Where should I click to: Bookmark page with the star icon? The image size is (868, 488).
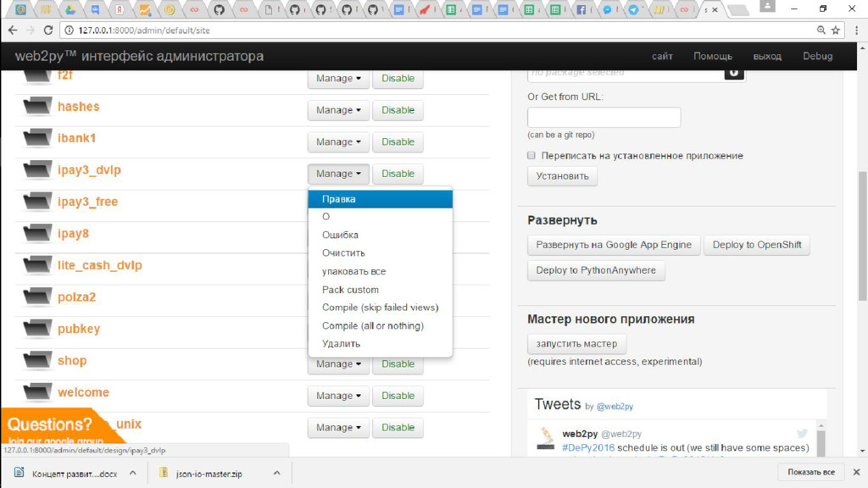pyautogui.click(x=835, y=30)
